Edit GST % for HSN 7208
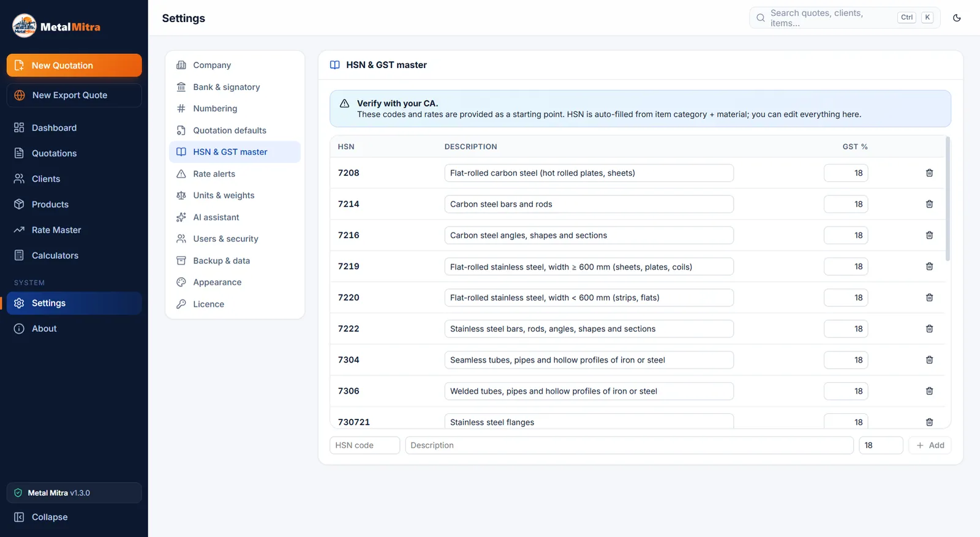The image size is (980, 537). tap(846, 173)
